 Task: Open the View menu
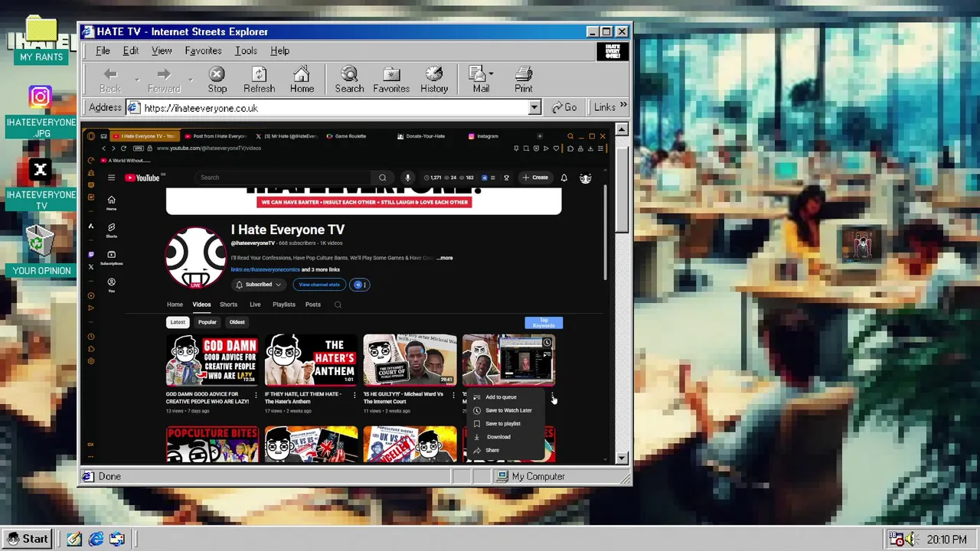[x=162, y=51]
